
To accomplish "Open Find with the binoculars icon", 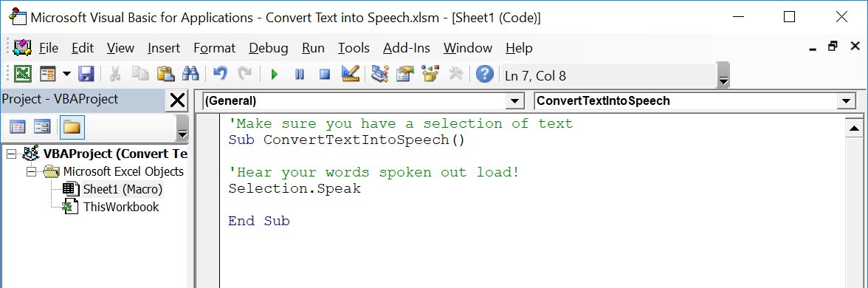I will 190,74.
